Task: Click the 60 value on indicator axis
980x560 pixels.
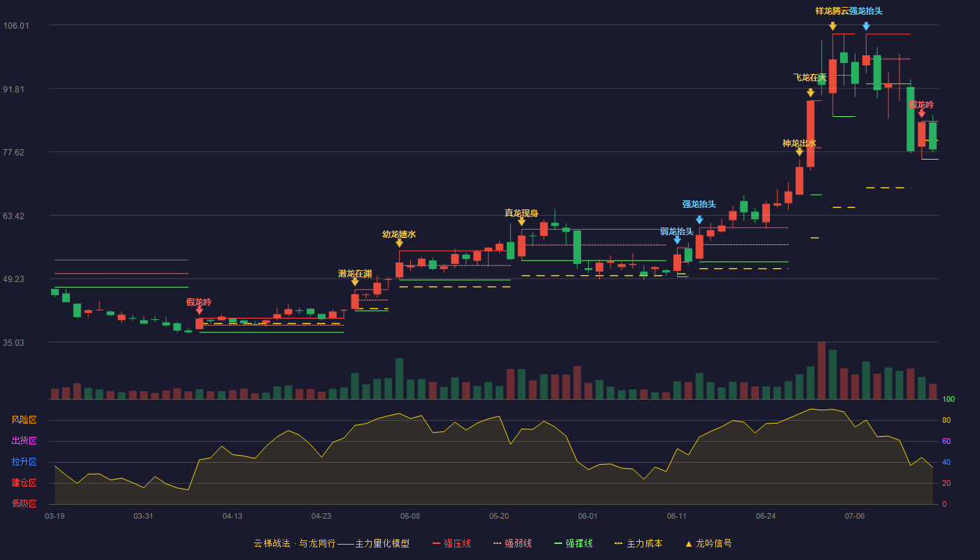Action: (946, 441)
